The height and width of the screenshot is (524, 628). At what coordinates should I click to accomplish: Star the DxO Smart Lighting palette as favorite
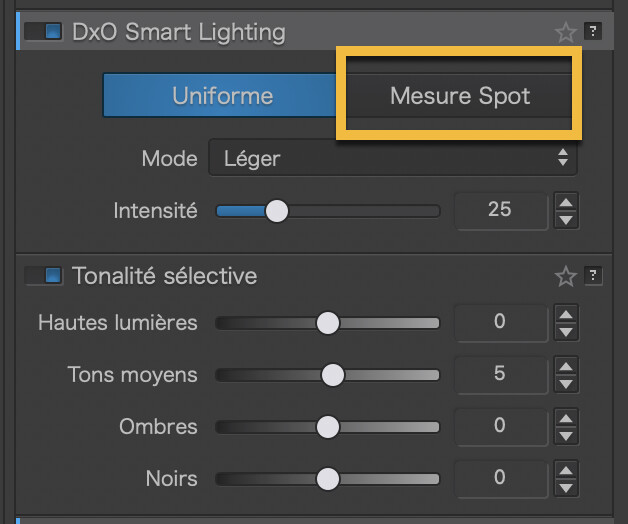click(566, 32)
